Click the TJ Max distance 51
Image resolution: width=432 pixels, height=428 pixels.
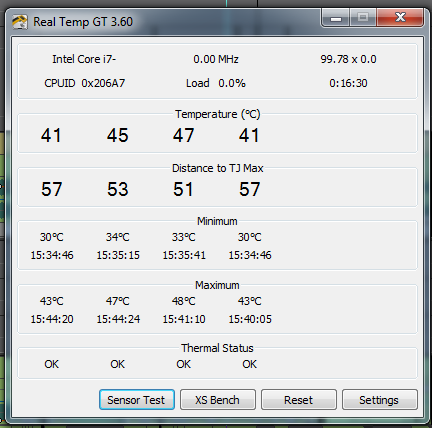[183, 189]
